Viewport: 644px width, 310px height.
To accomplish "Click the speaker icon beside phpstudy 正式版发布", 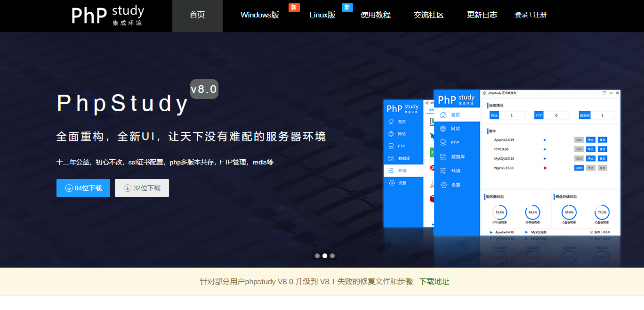I will (x=484, y=93).
